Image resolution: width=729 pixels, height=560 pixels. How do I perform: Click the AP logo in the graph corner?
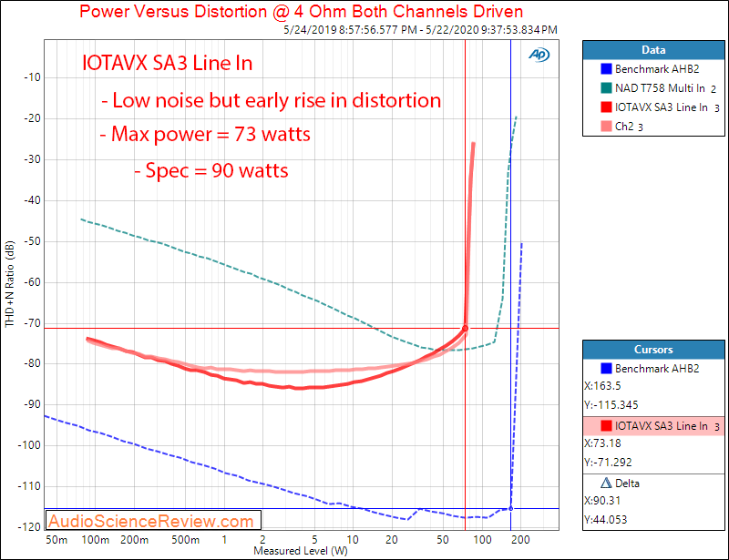point(539,55)
